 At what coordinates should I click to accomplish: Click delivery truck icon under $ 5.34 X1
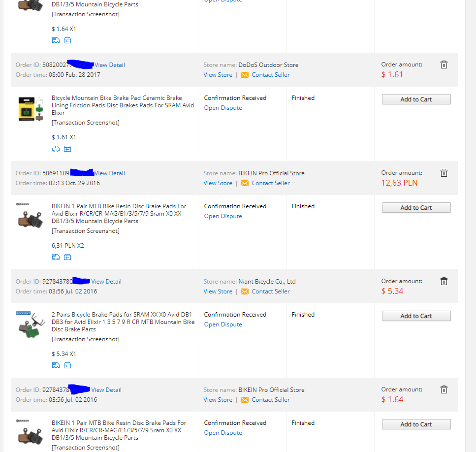tap(56, 365)
